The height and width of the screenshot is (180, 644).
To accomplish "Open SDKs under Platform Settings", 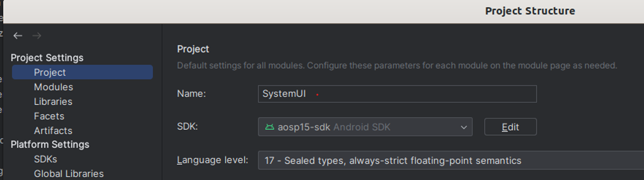I will tap(45, 159).
